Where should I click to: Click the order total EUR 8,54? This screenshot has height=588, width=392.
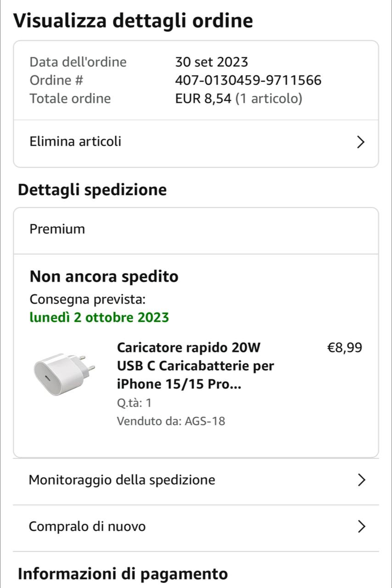(x=203, y=99)
